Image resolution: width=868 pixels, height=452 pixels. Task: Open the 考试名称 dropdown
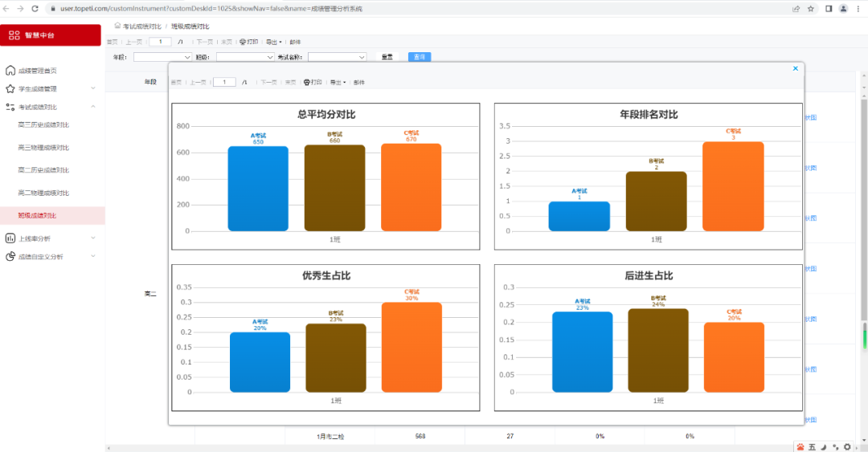[x=337, y=57]
